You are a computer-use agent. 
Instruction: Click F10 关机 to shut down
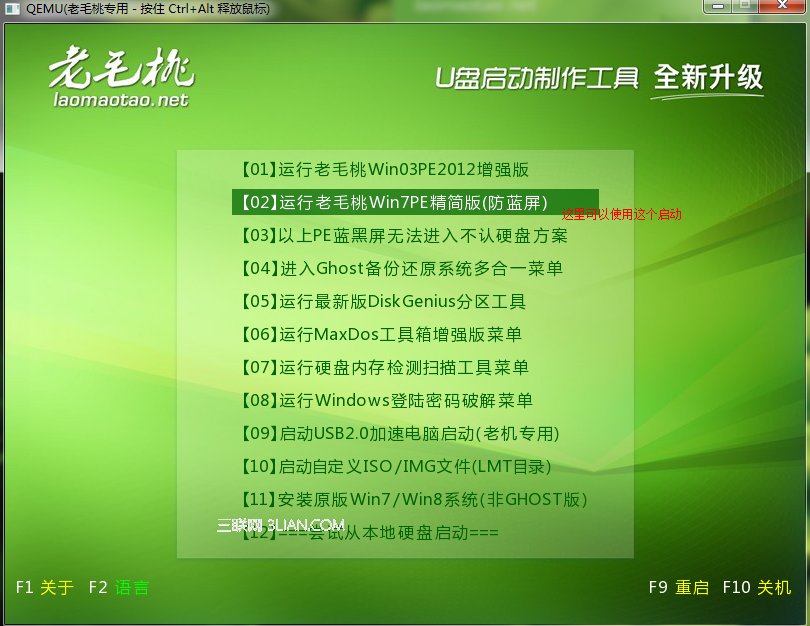coord(757,588)
